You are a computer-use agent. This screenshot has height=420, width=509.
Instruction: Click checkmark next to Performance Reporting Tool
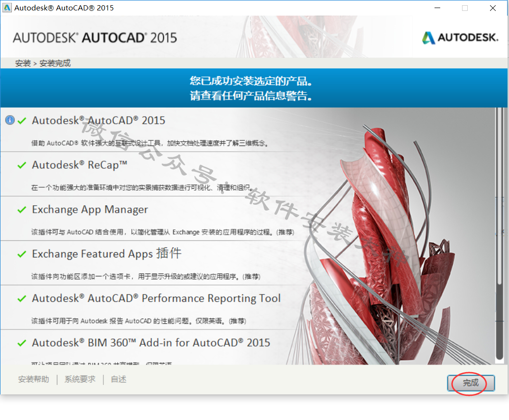(22, 298)
